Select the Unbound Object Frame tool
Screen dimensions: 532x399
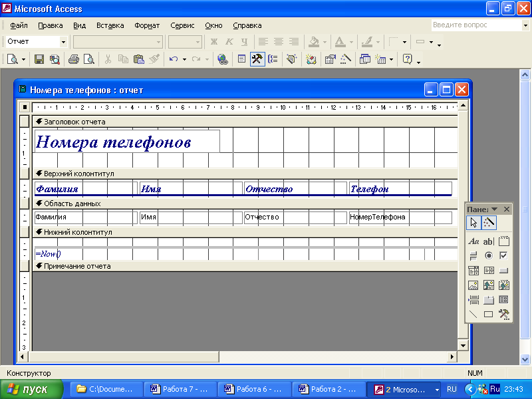tap(489, 285)
